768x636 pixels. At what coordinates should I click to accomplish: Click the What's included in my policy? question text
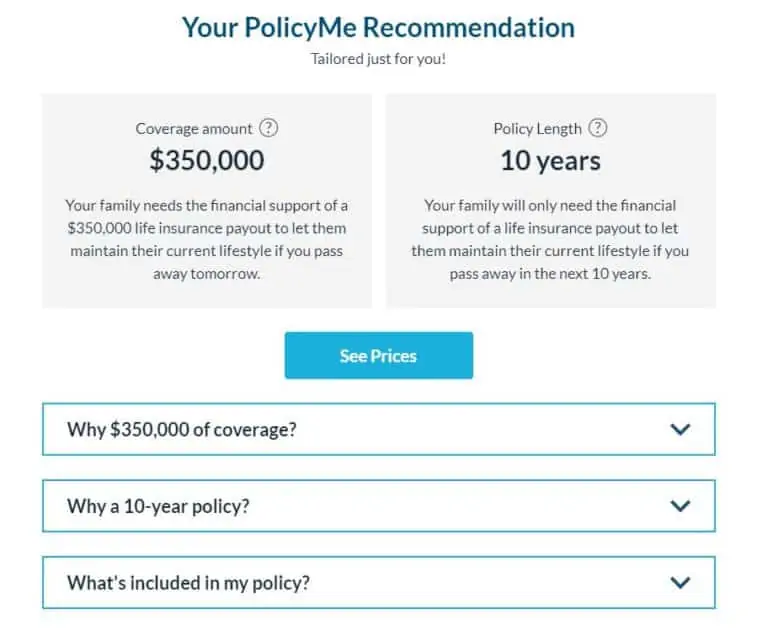(x=189, y=583)
